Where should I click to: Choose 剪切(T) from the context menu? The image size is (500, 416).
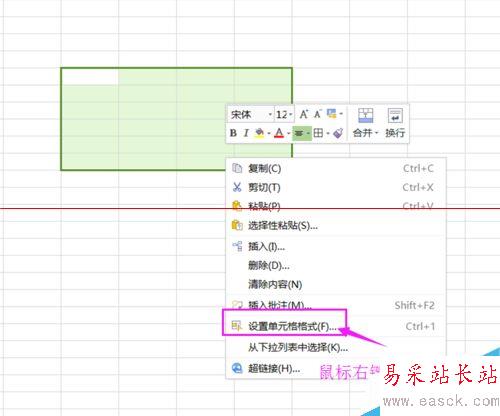pyautogui.click(x=336, y=187)
